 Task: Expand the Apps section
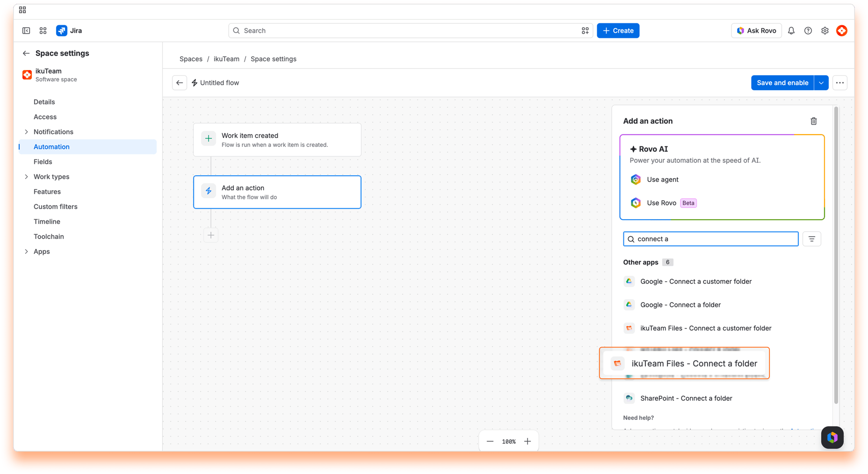point(26,251)
